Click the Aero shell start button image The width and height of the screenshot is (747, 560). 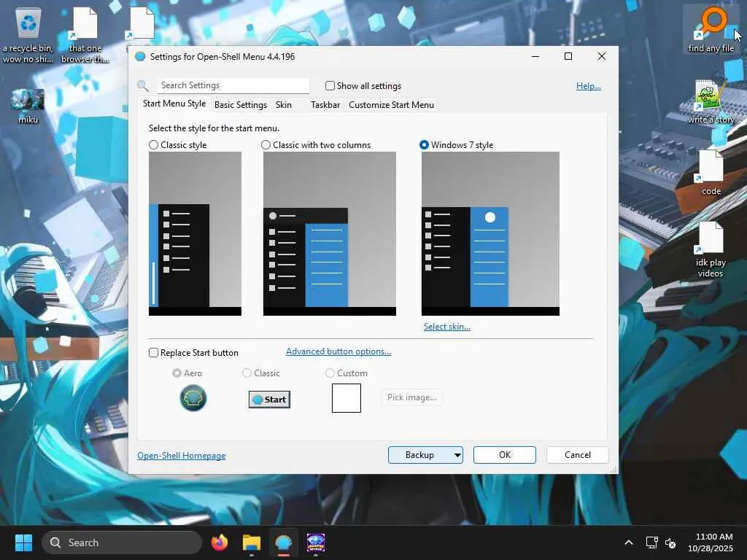pyautogui.click(x=193, y=398)
